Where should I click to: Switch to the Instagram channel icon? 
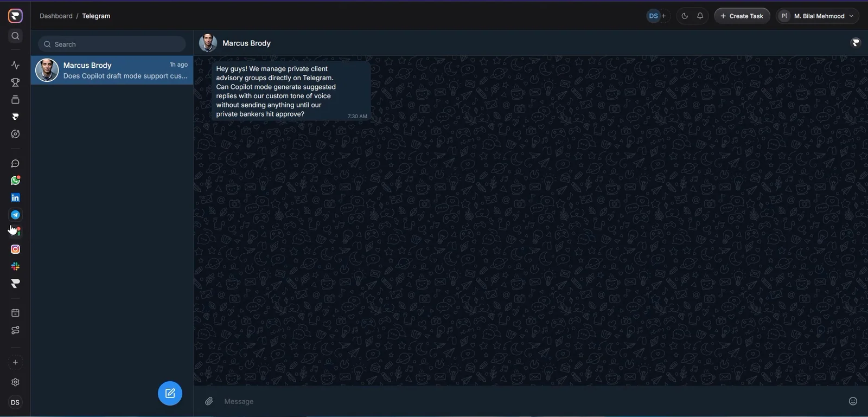(15, 249)
